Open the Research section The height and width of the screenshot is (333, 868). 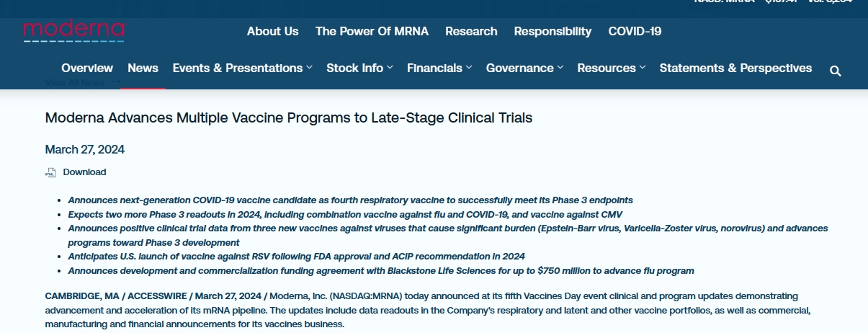point(471,31)
